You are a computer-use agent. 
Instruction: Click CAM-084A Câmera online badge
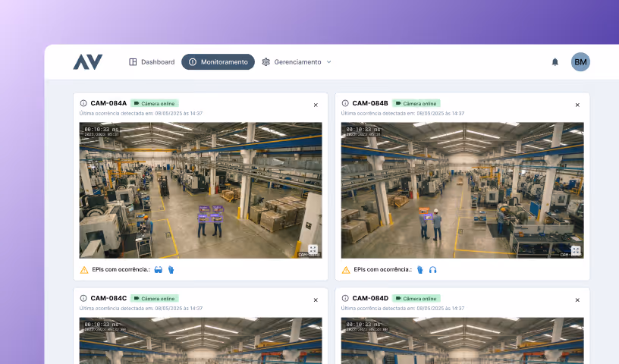(x=154, y=103)
